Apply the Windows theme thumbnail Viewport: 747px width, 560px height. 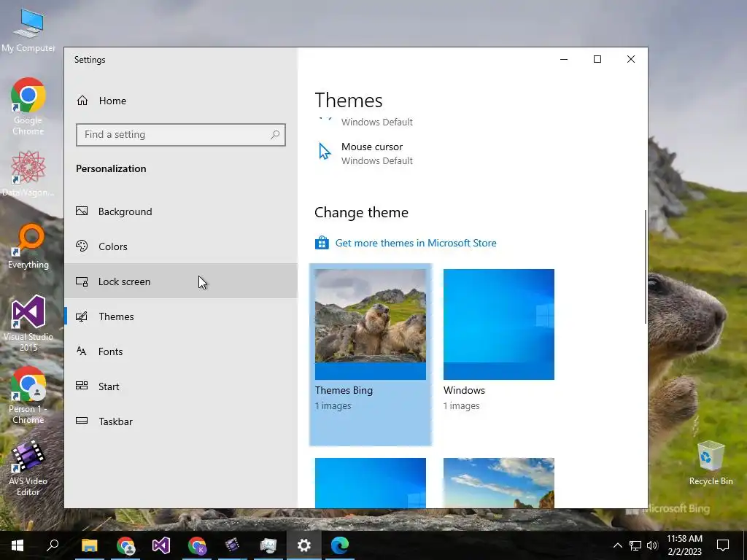[x=499, y=324]
